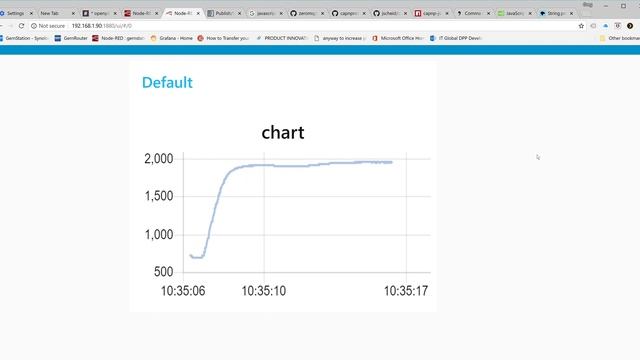Click the Default group heading
Screen dimensions: 640x360
167,82
